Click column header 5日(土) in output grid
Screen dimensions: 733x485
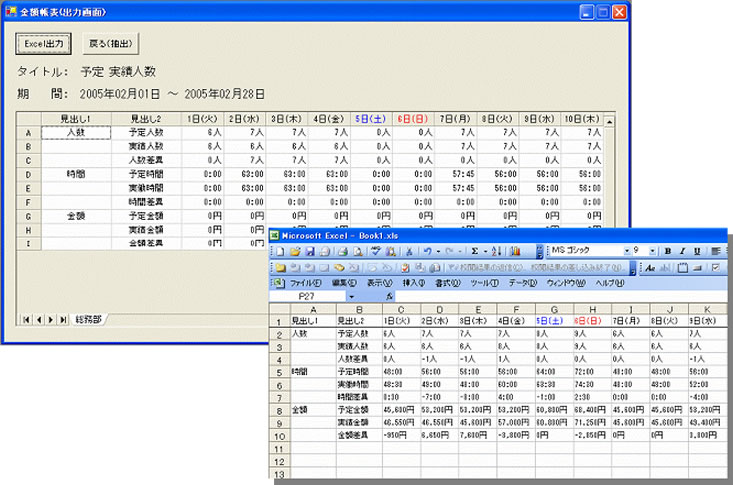click(371, 119)
